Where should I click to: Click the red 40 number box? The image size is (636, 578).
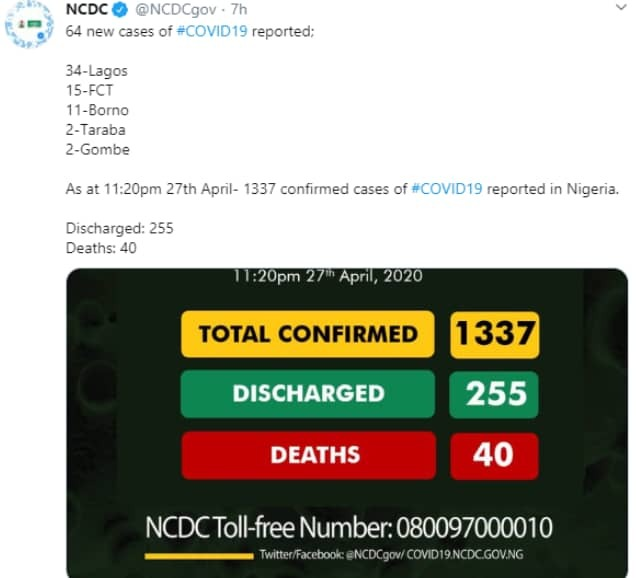[x=493, y=455]
